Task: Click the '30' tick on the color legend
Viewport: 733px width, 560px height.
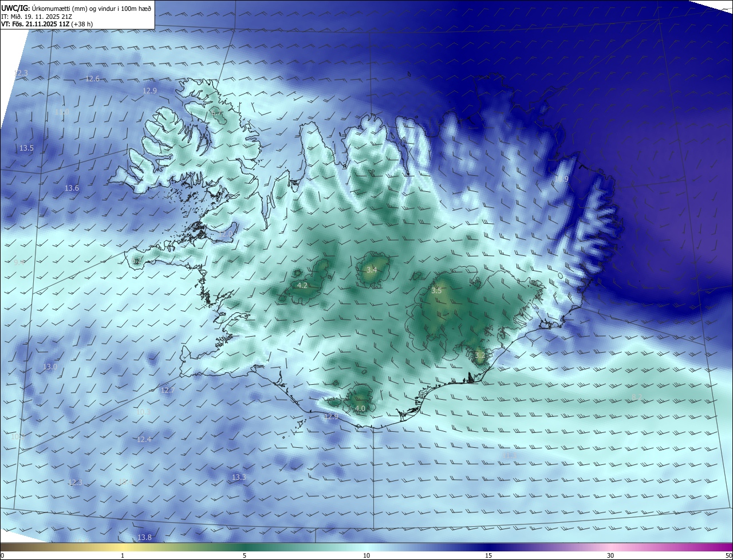Action: (x=610, y=556)
